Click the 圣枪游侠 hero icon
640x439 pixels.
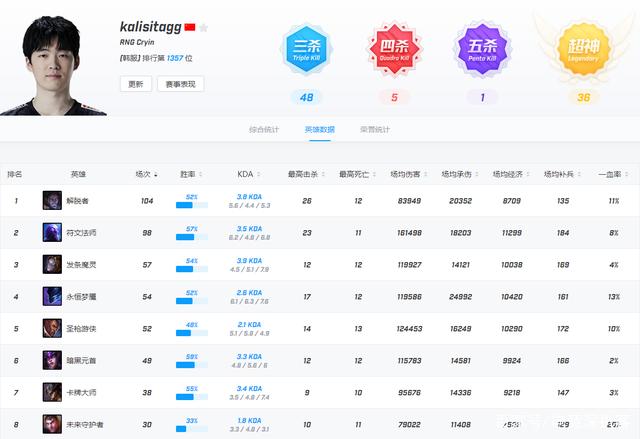[x=52, y=329]
